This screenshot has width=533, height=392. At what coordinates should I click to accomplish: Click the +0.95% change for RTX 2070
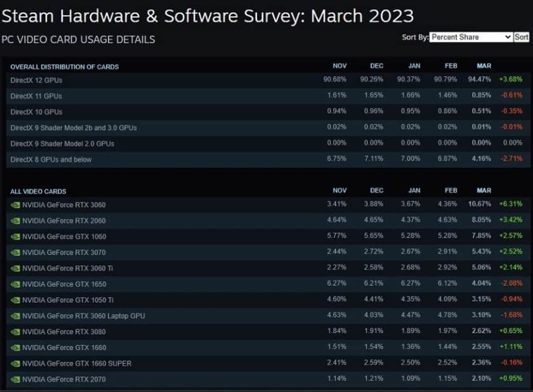511,378
